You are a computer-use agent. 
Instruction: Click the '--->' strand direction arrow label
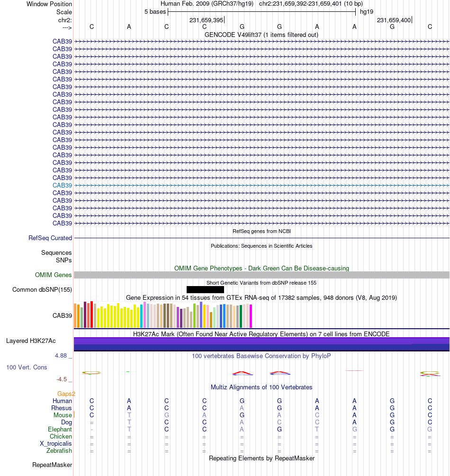pos(67,28)
